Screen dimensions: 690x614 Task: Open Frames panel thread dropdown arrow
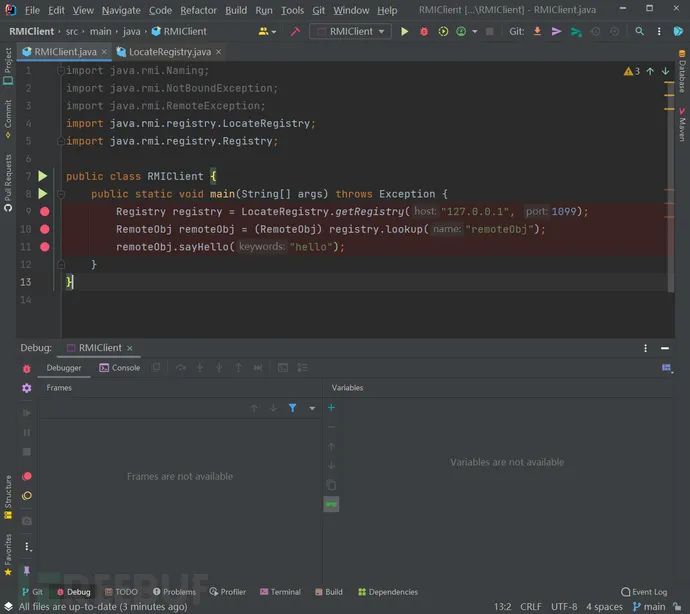coord(312,408)
